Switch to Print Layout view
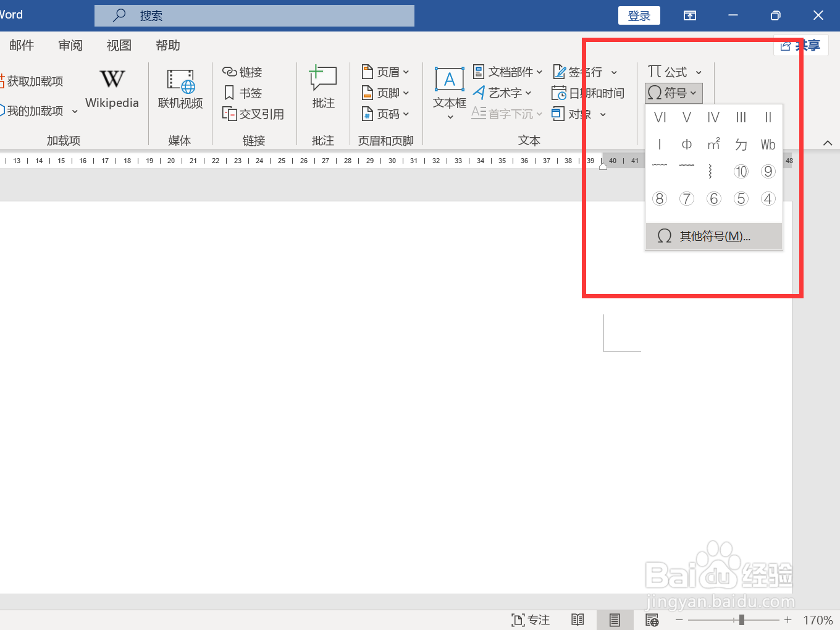 (x=615, y=620)
